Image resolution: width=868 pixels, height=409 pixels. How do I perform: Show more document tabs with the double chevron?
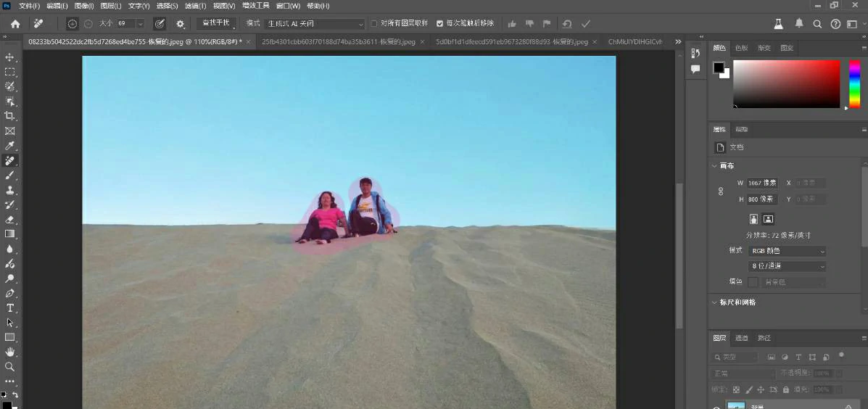[x=677, y=41]
